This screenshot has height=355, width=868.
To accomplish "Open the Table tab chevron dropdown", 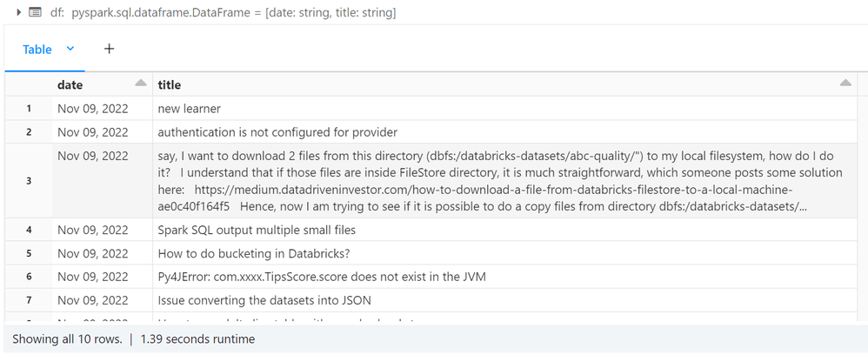I will pos(70,49).
